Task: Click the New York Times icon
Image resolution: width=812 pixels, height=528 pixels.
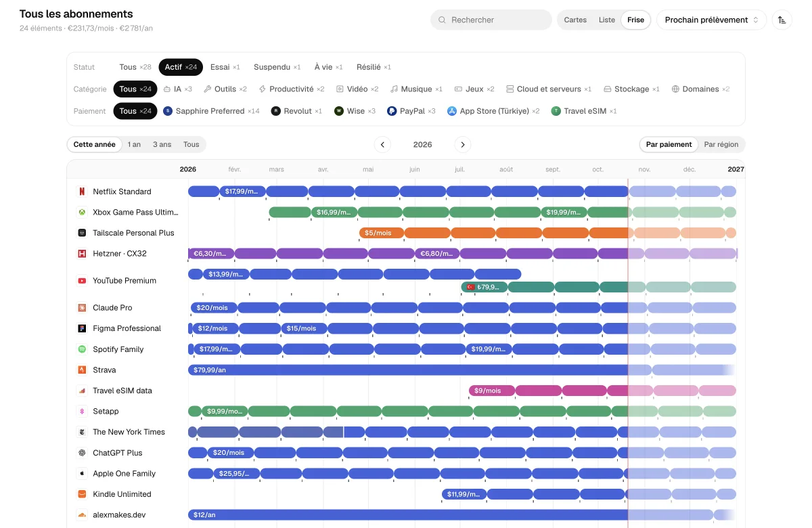Action: point(82,432)
